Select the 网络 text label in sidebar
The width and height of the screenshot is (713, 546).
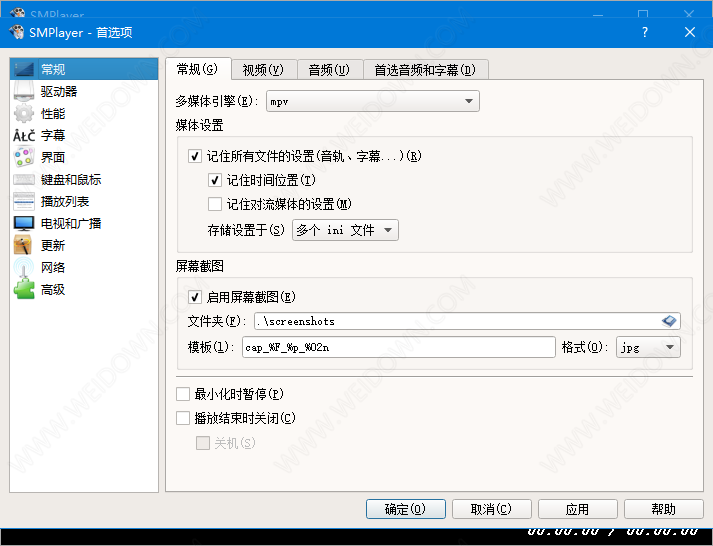coord(53,267)
